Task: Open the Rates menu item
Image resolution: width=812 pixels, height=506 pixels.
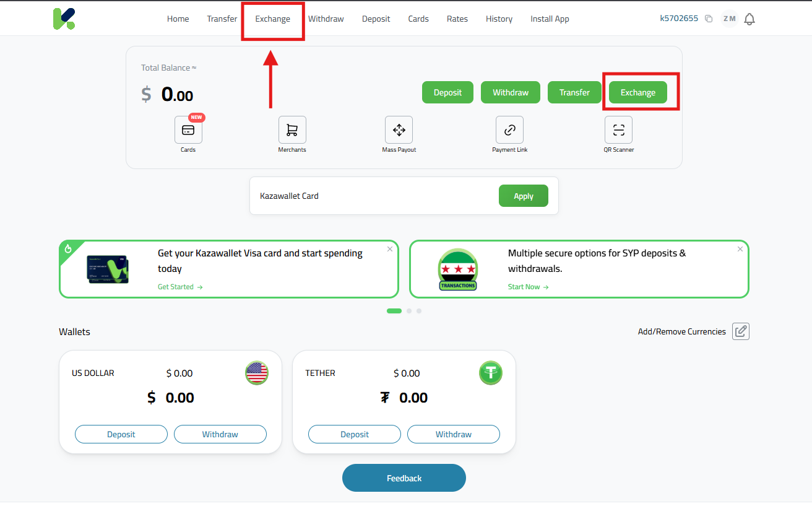Action: [x=457, y=19]
